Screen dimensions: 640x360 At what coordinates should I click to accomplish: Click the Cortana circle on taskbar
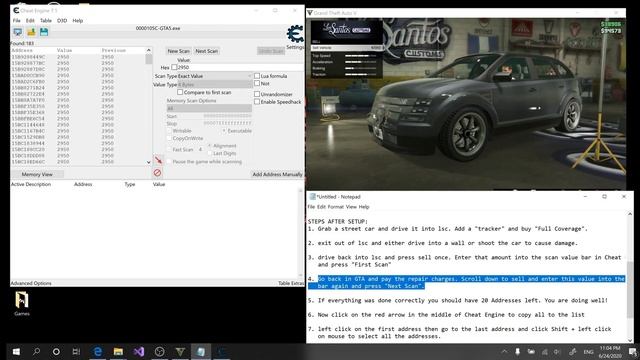[x=56, y=351]
